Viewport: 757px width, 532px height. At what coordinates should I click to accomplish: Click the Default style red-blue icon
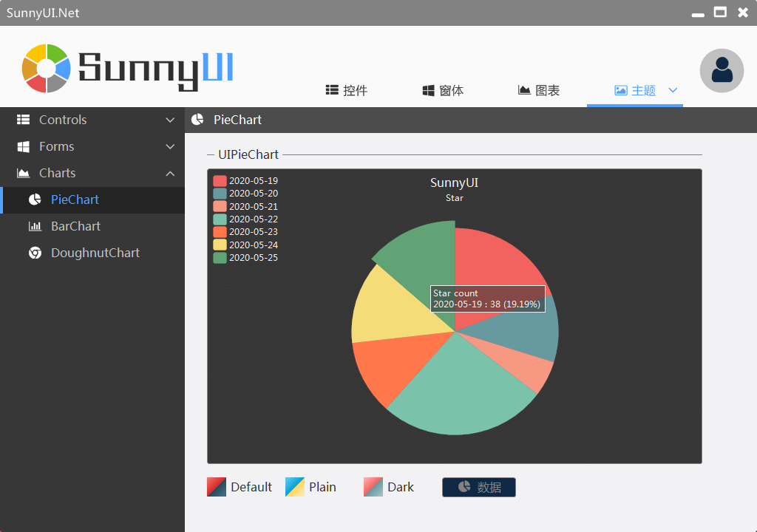[217, 487]
